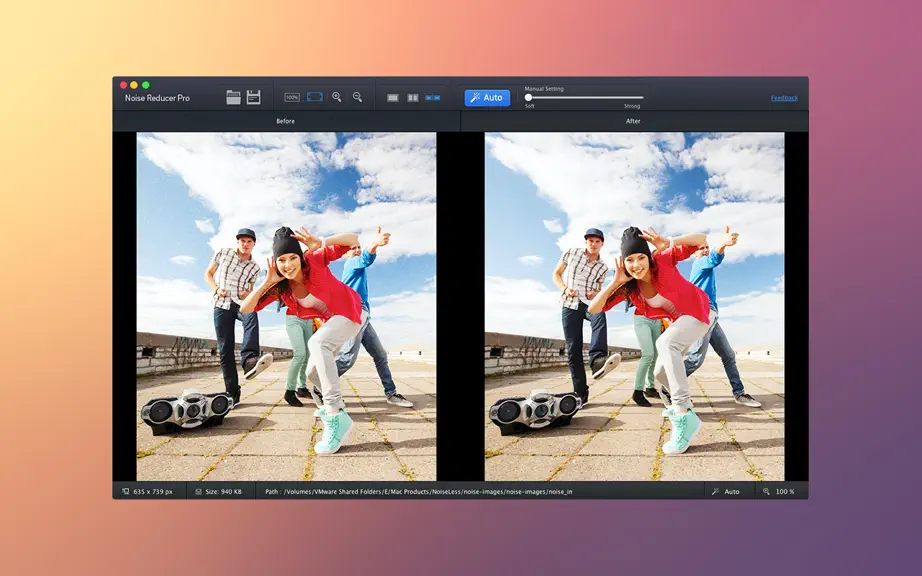
Task: Select the Before panel header
Action: (286, 121)
